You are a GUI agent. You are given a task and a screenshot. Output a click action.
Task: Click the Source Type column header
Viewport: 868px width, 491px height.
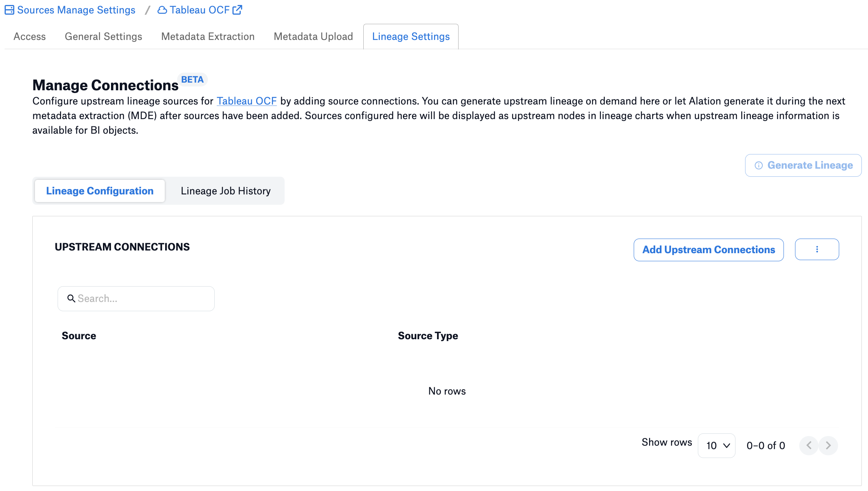[428, 336]
